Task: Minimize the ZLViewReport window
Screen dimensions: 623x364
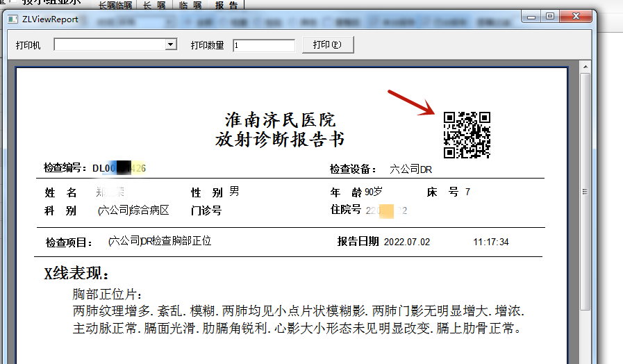Action: (x=531, y=16)
